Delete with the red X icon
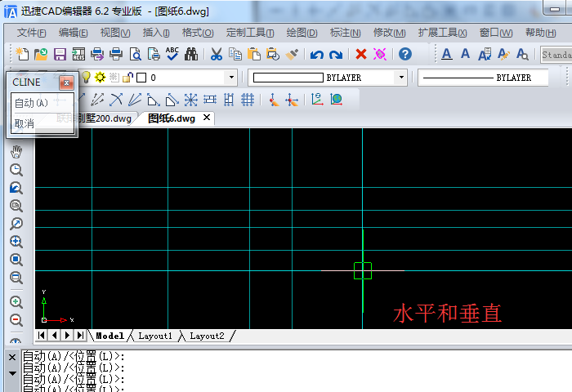Image resolution: width=572 pixels, height=392 pixels. click(x=361, y=55)
